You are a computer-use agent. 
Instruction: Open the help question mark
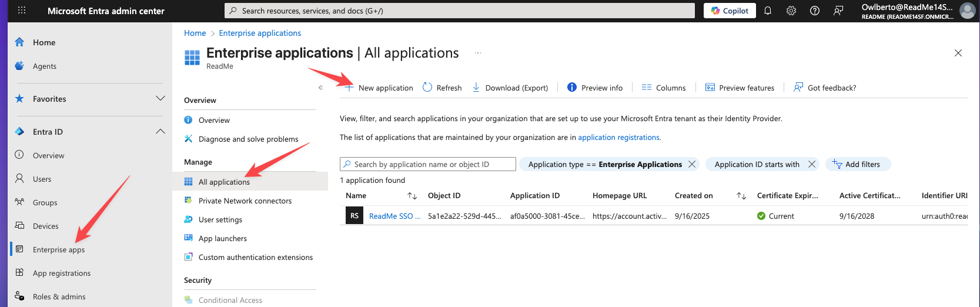pos(815,11)
